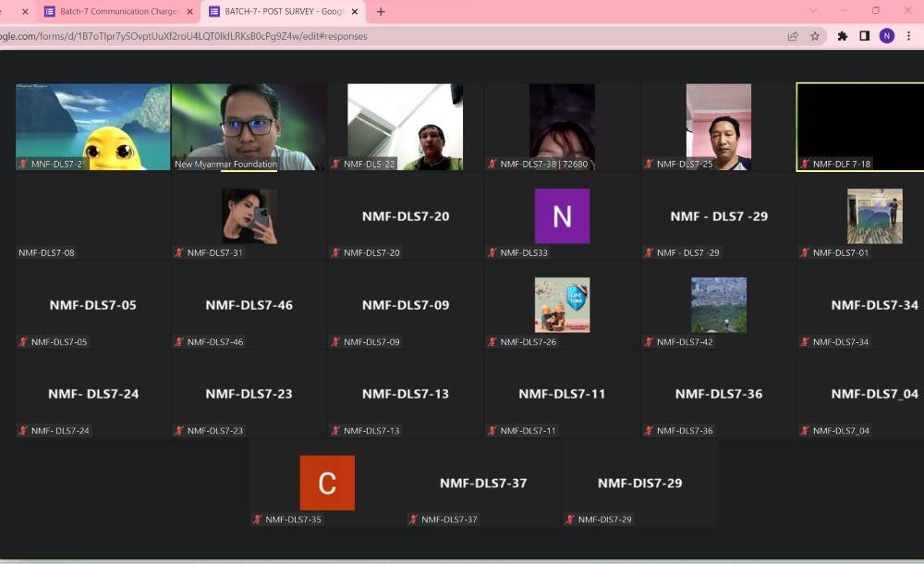Select the orange C avatar participant tile
Screen dimensions: 924x564
[327, 483]
